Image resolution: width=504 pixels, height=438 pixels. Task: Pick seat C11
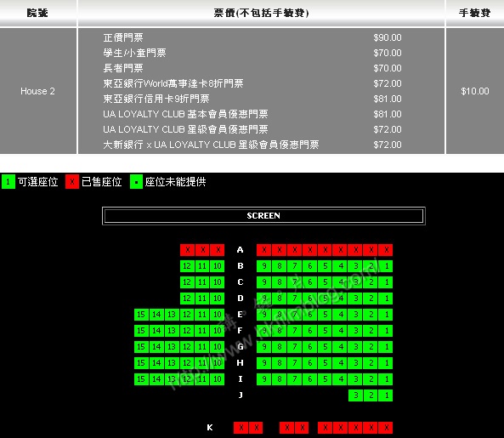click(202, 282)
